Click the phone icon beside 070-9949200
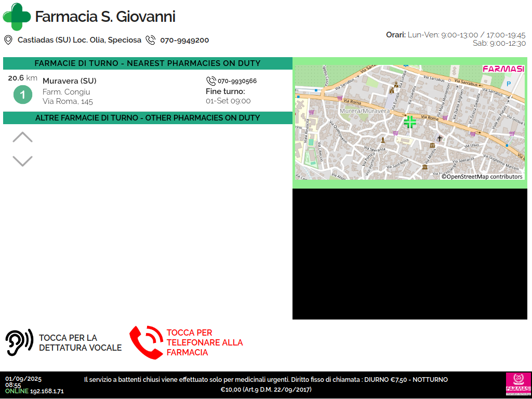This screenshot has width=532, height=399. point(151,40)
